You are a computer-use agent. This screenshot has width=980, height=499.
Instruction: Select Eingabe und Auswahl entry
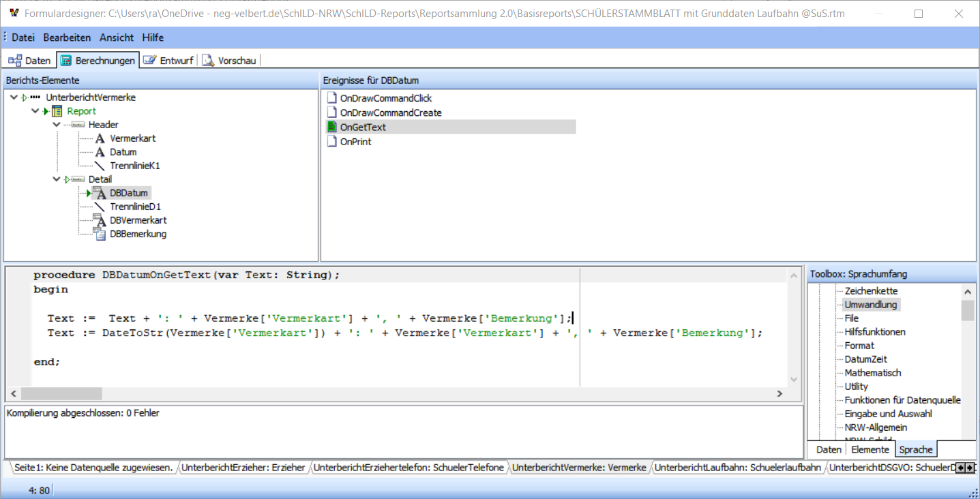(x=888, y=414)
